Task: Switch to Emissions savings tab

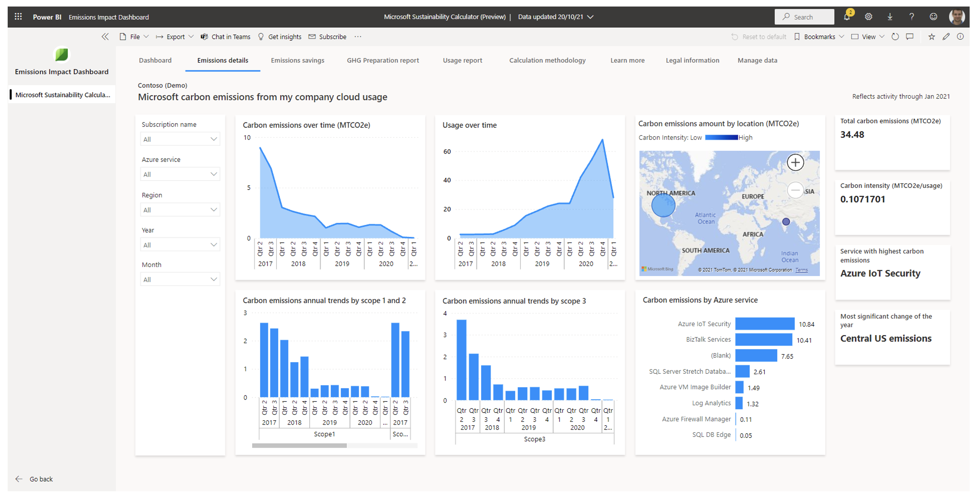Action: (x=297, y=60)
